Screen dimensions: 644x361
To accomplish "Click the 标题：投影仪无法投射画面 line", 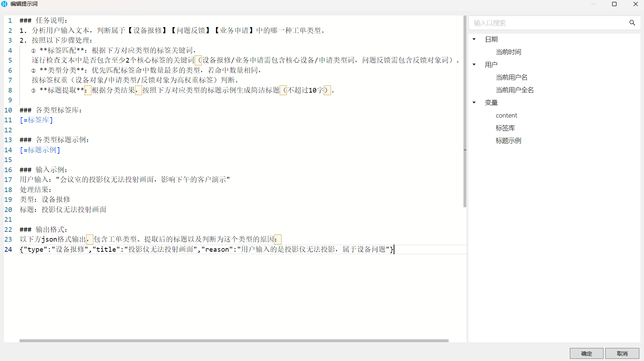I will click(63, 209).
